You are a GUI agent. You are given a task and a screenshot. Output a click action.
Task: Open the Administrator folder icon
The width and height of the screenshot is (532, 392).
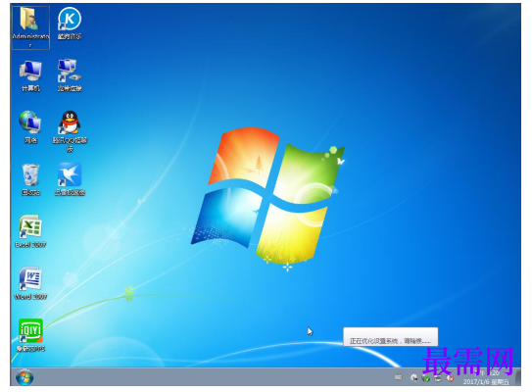point(30,27)
